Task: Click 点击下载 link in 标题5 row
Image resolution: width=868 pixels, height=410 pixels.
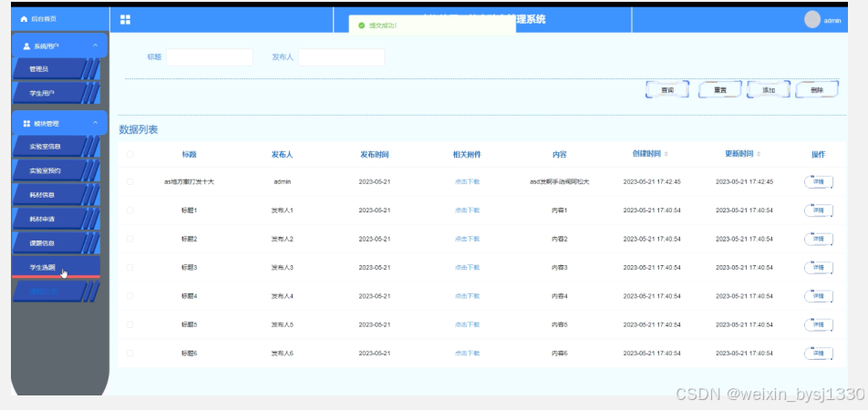Action: [x=467, y=324]
